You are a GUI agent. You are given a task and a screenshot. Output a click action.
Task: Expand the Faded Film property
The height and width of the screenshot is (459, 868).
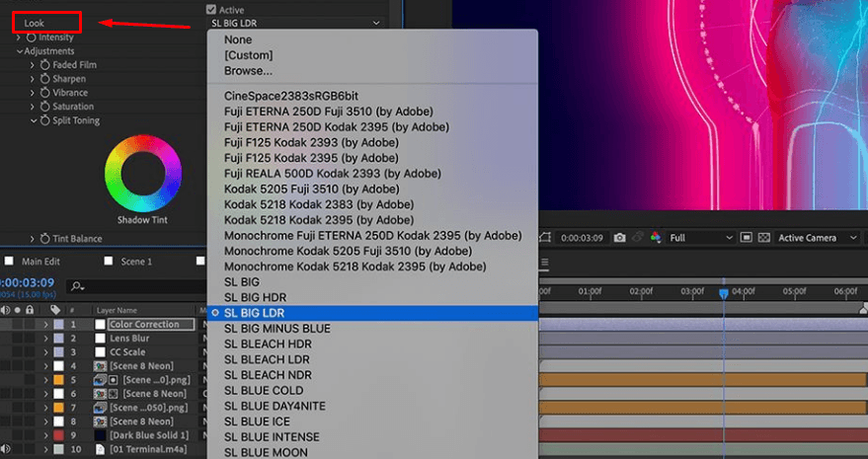pyautogui.click(x=33, y=65)
